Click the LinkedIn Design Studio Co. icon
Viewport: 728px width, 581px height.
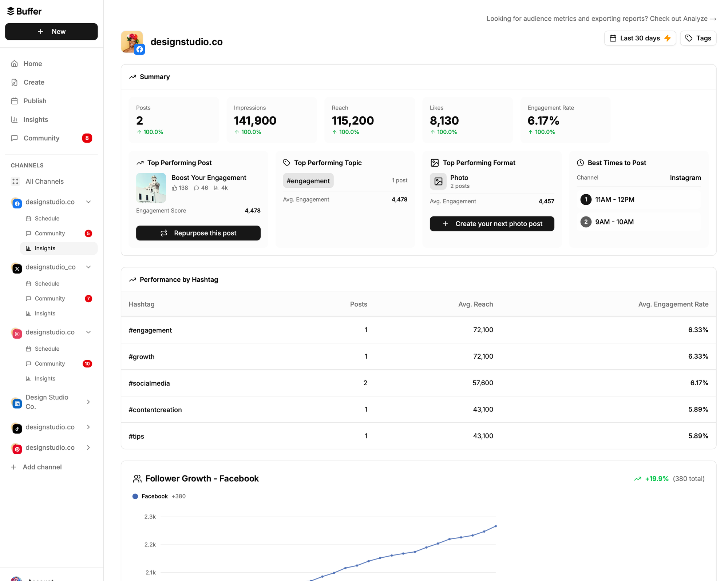(x=17, y=403)
